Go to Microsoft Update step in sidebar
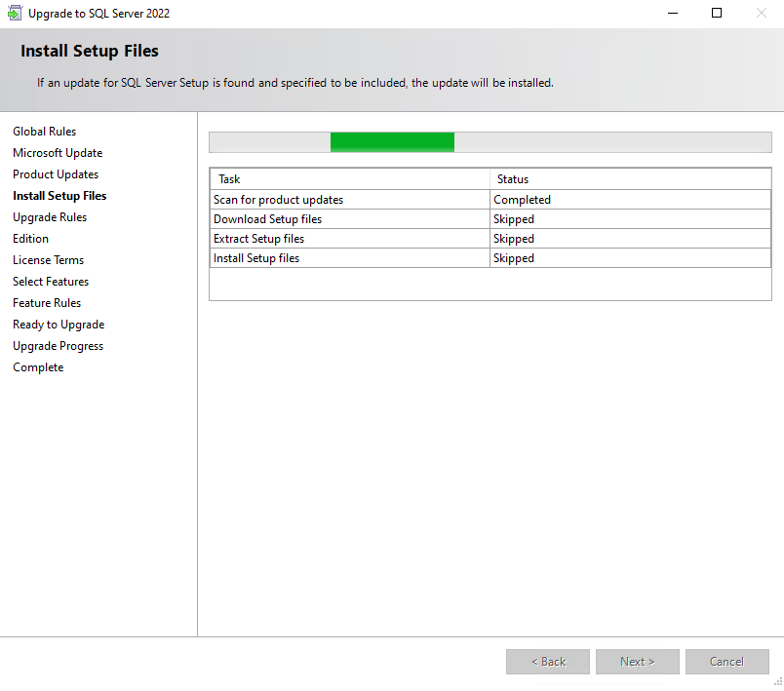This screenshot has width=784, height=691. point(58,153)
